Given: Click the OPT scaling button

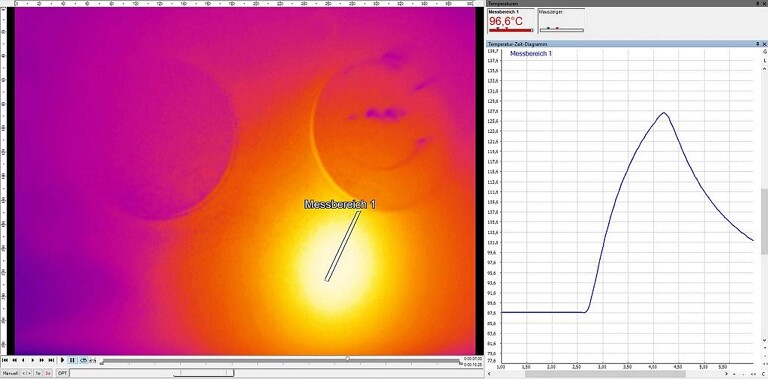Looking at the screenshot, I should pos(62,373).
